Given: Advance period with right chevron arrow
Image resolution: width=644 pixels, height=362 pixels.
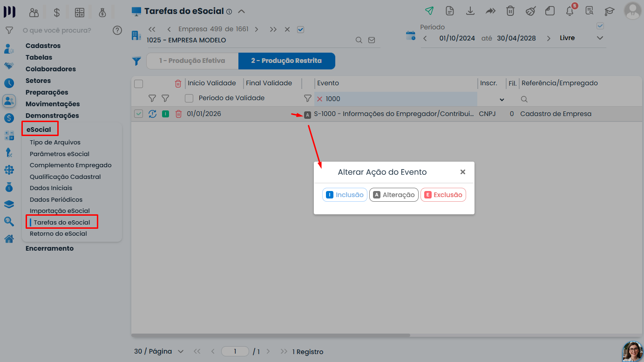Looking at the screenshot, I should pyautogui.click(x=549, y=38).
